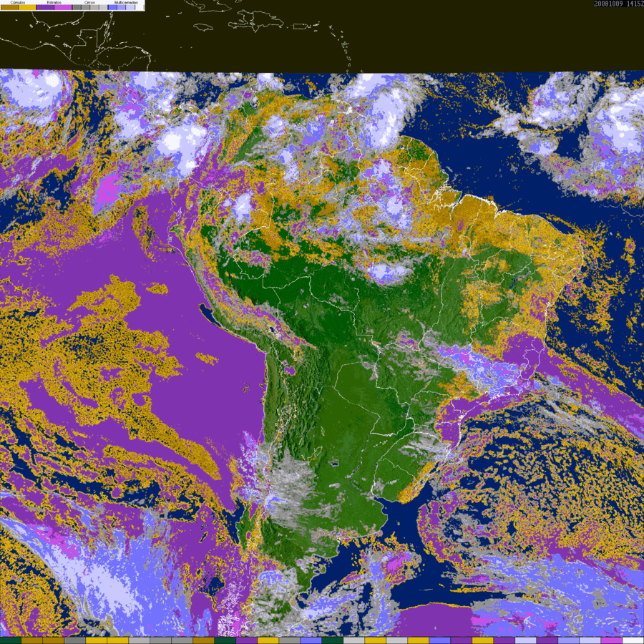Choose the lightest blue Multicamadas swatch
Viewport: 644px width, 644px height.
[130, 7]
